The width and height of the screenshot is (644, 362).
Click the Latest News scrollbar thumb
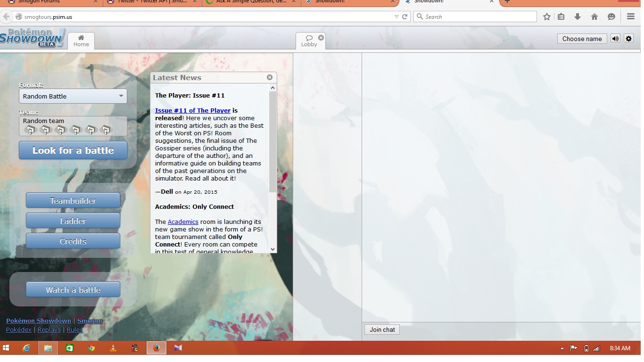pos(272,141)
